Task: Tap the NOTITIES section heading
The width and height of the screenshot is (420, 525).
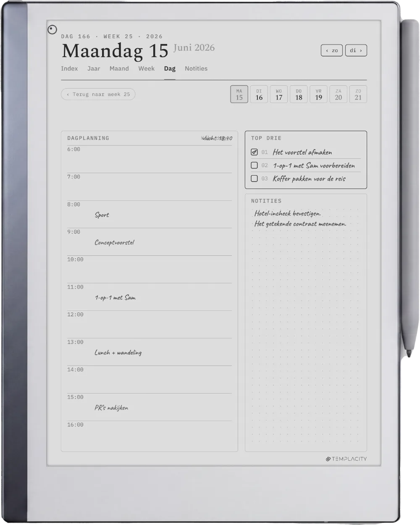Action: [266, 201]
